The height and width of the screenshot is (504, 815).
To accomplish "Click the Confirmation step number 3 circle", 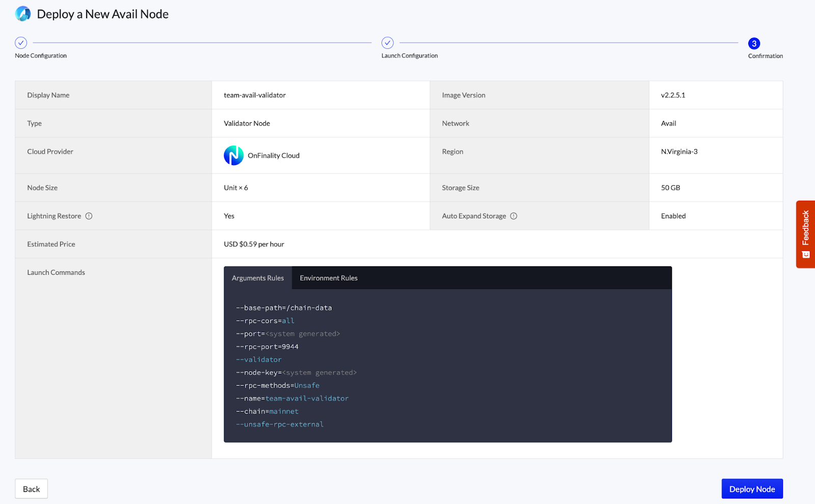I will coord(754,43).
